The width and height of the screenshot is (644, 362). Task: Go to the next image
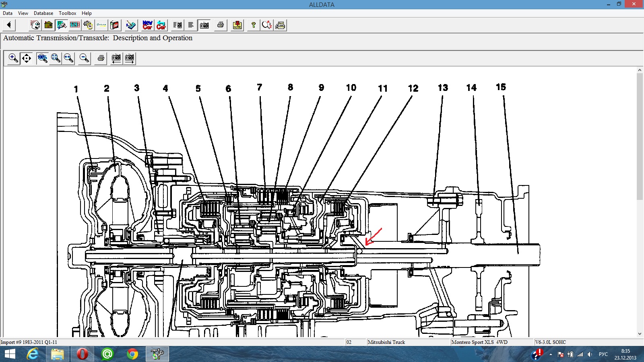pos(130,58)
